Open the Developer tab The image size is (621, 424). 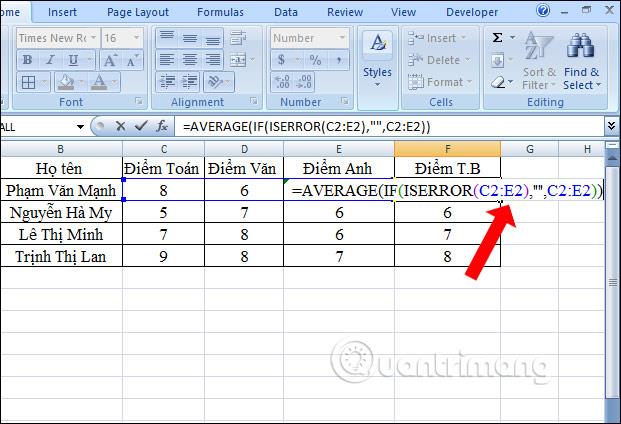point(472,12)
